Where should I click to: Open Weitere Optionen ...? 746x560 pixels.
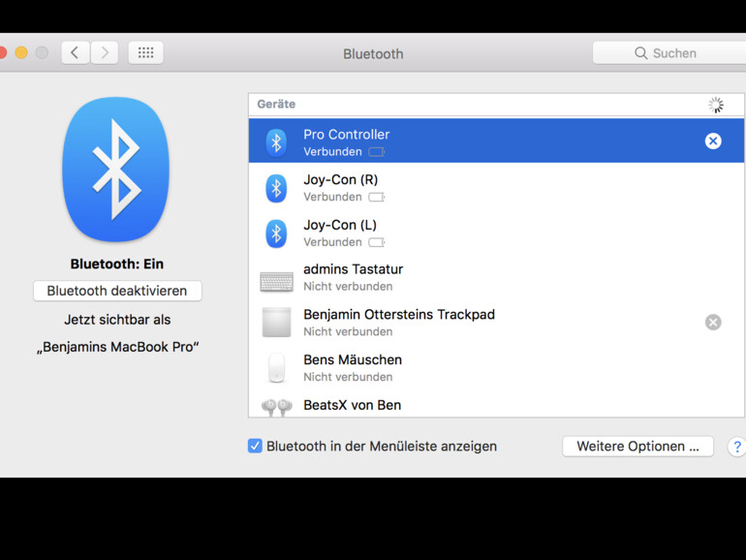tap(637, 447)
